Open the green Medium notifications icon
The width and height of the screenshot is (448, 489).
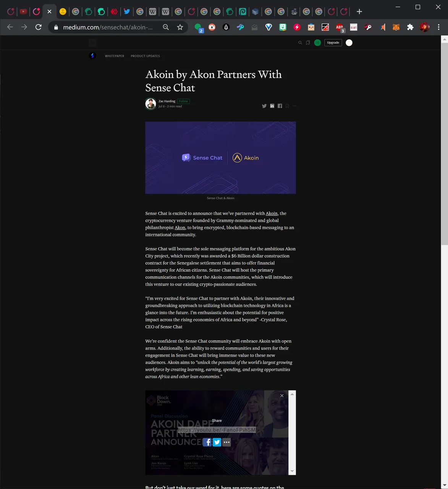(317, 43)
